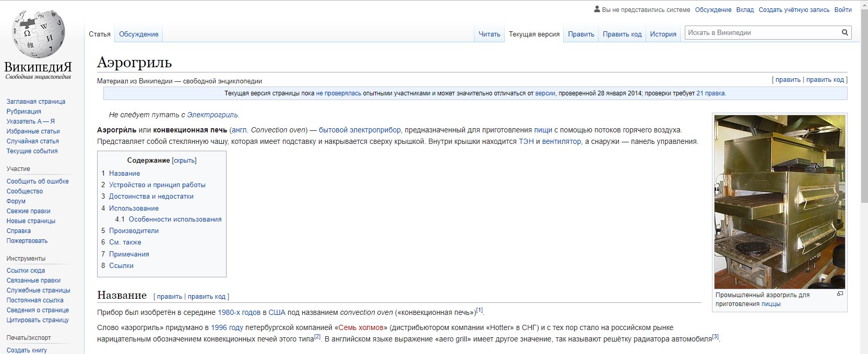Open the red Семь холмов link

pyautogui.click(x=361, y=327)
